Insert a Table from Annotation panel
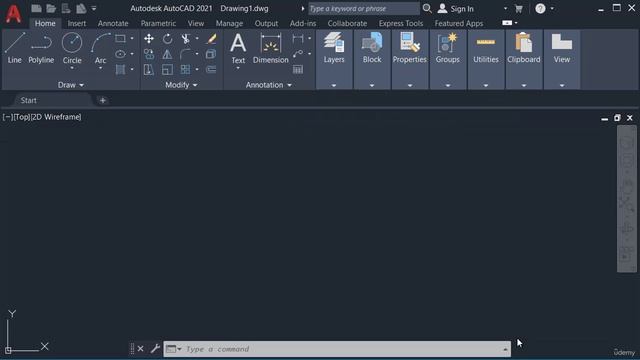The image size is (640, 360). tap(298, 69)
